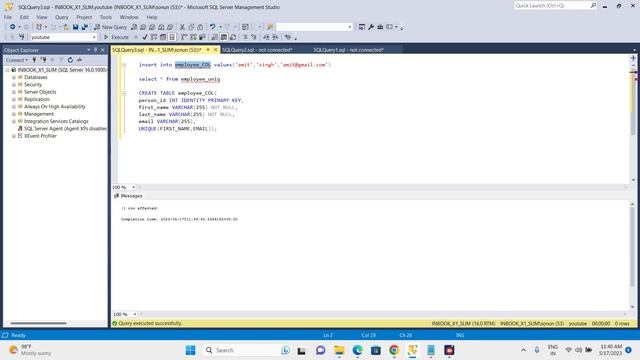Show hidden system tray icons
The image size is (640, 360).
click(524, 350)
